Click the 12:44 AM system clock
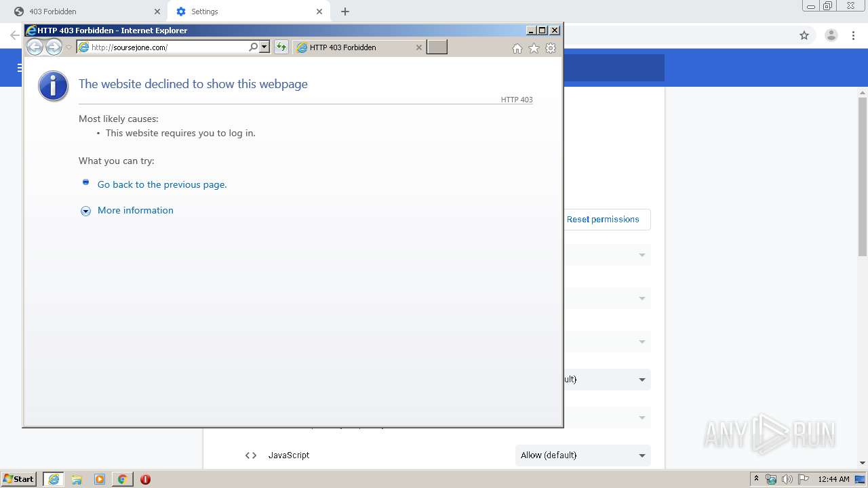Viewport: 868px width, 488px height. coord(833,479)
